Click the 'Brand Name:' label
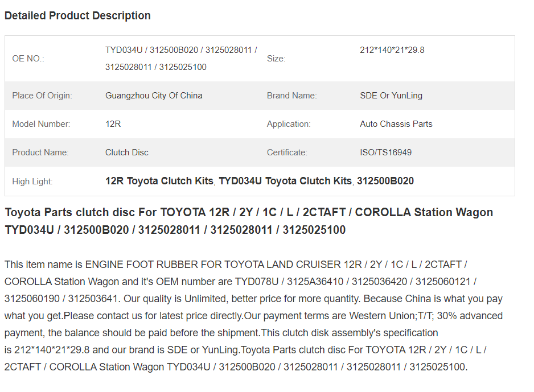Viewport: 534px width, 392px height. [x=291, y=96]
